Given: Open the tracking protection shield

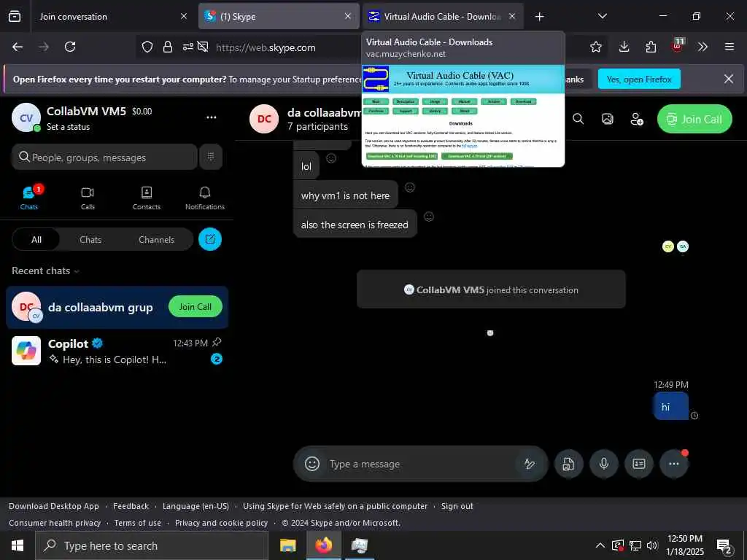Looking at the screenshot, I should [x=147, y=47].
